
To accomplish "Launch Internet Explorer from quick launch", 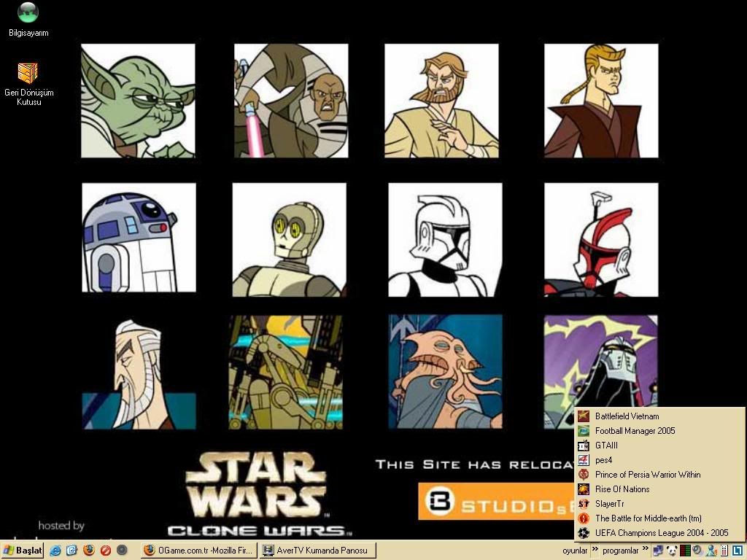I will pos(55,551).
